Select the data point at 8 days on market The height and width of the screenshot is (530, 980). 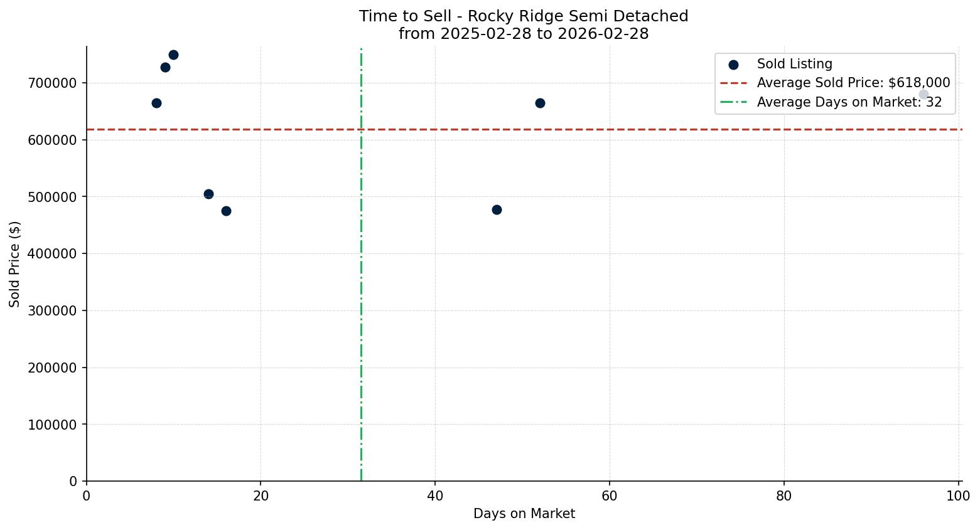[156, 103]
